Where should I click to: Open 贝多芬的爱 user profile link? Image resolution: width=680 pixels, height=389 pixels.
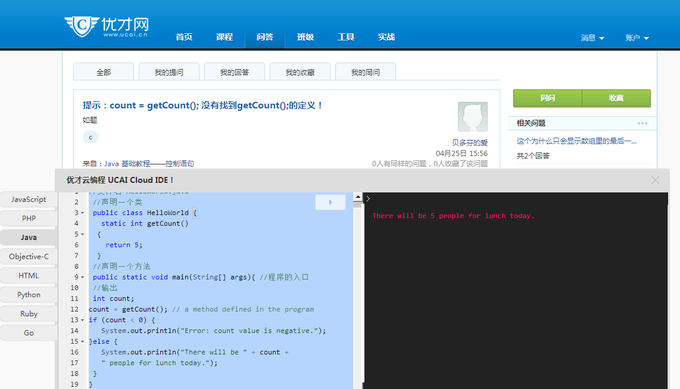470,143
